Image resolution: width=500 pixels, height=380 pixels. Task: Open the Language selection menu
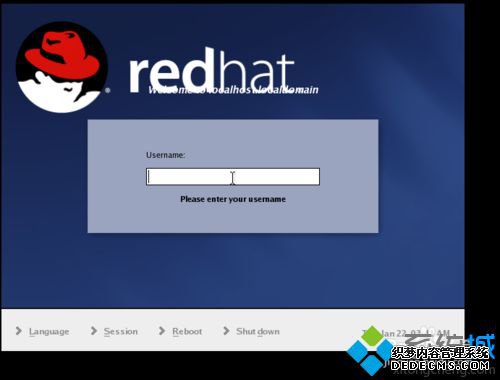tap(49, 332)
